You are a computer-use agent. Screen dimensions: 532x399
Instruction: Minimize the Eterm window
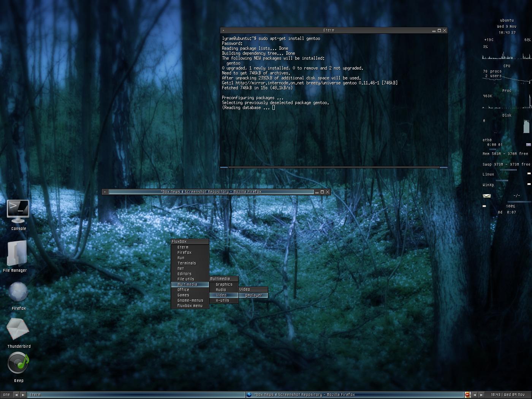point(434,30)
